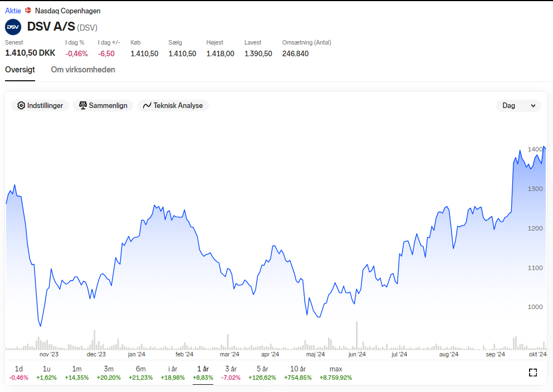Click the Lavest value 1.390,50
Screen dimensions: 553x392
[x=258, y=53]
